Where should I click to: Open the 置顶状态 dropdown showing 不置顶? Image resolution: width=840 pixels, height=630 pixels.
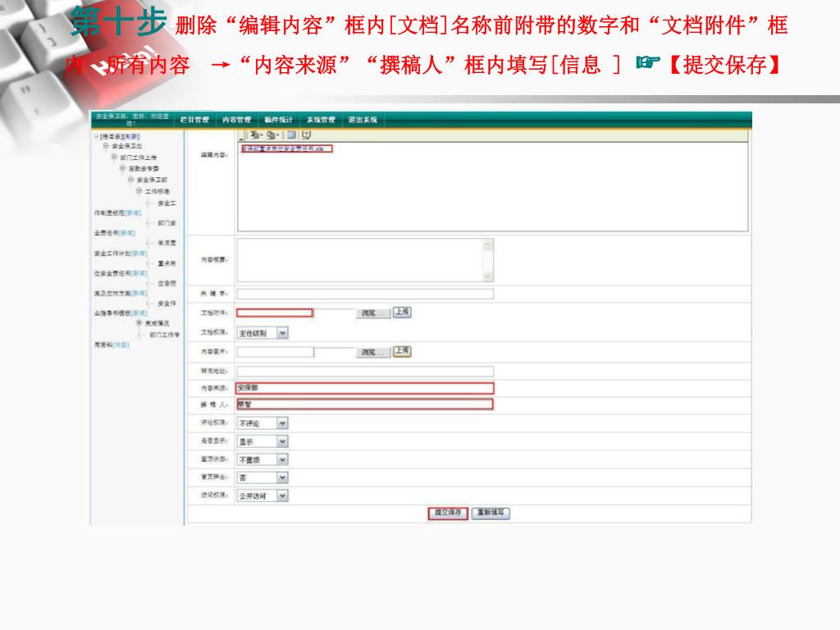pyautogui.click(x=262, y=459)
